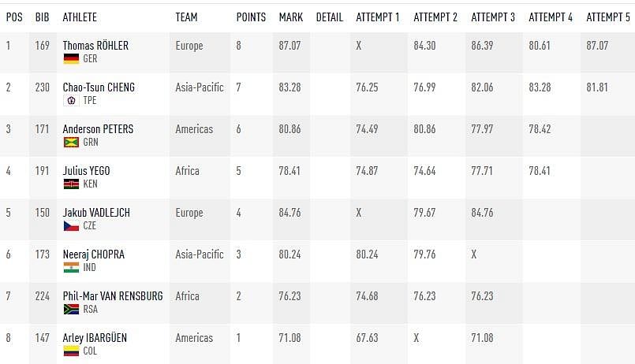The height and width of the screenshot is (364, 635).
Task: Click the Chinese Taipei flag icon beside TPE
Action: [71, 100]
